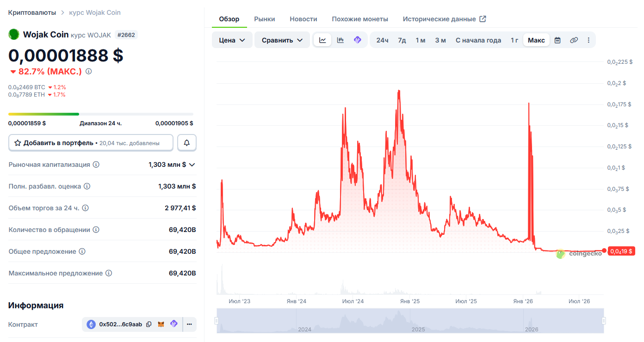Click Добавить в портфель button

tap(91, 143)
